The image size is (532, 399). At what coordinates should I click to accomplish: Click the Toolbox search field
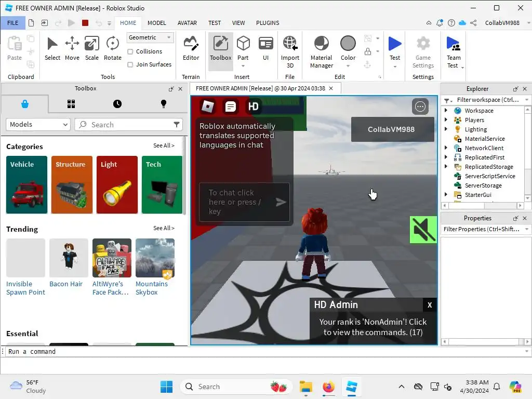coord(128,125)
